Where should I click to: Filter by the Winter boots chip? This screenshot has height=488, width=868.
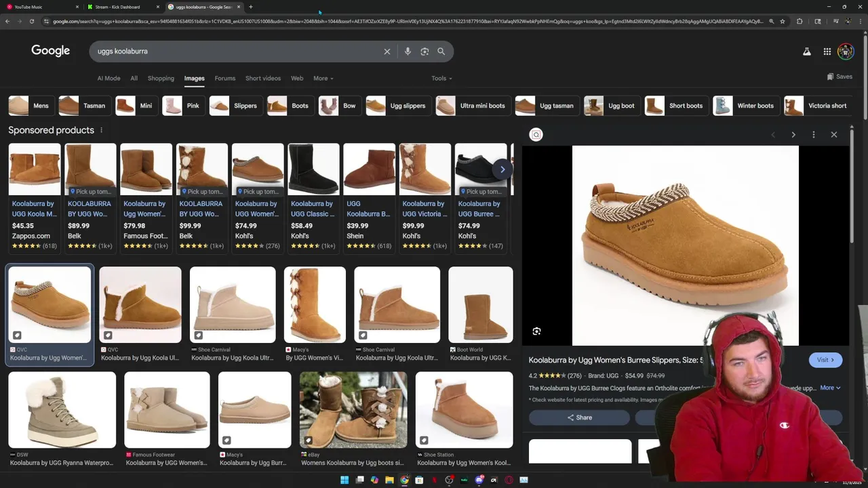click(x=745, y=106)
